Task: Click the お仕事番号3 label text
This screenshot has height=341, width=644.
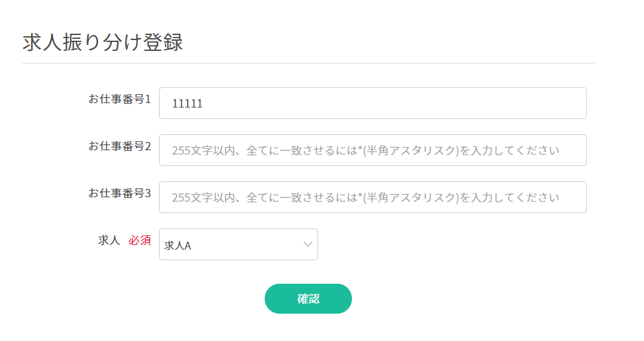Action: (x=120, y=193)
